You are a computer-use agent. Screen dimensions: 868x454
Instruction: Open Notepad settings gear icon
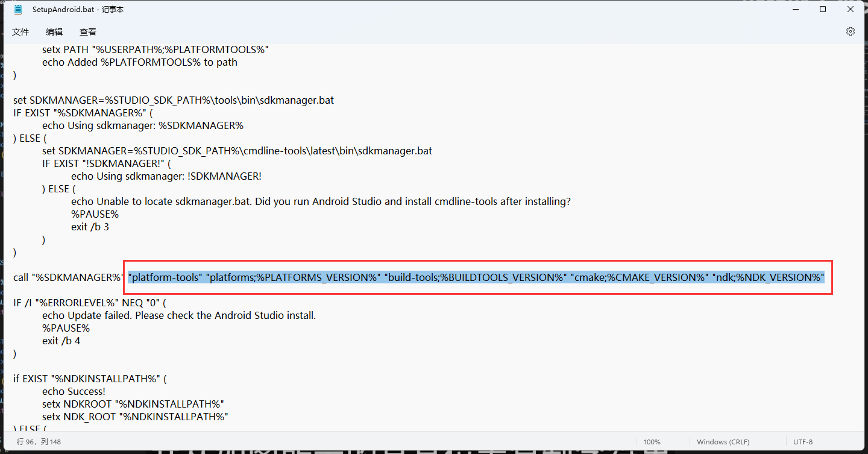[x=851, y=31]
